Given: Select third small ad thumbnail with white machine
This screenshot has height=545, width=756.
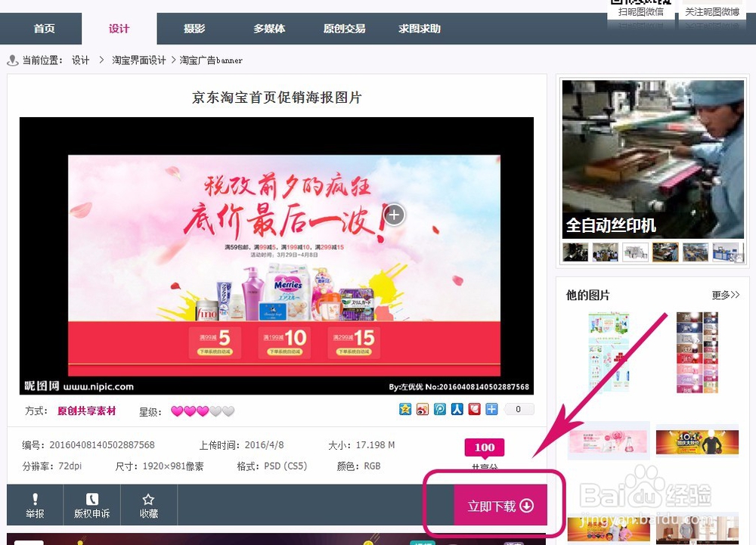Looking at the screenshot, I should tap(636, 252).
